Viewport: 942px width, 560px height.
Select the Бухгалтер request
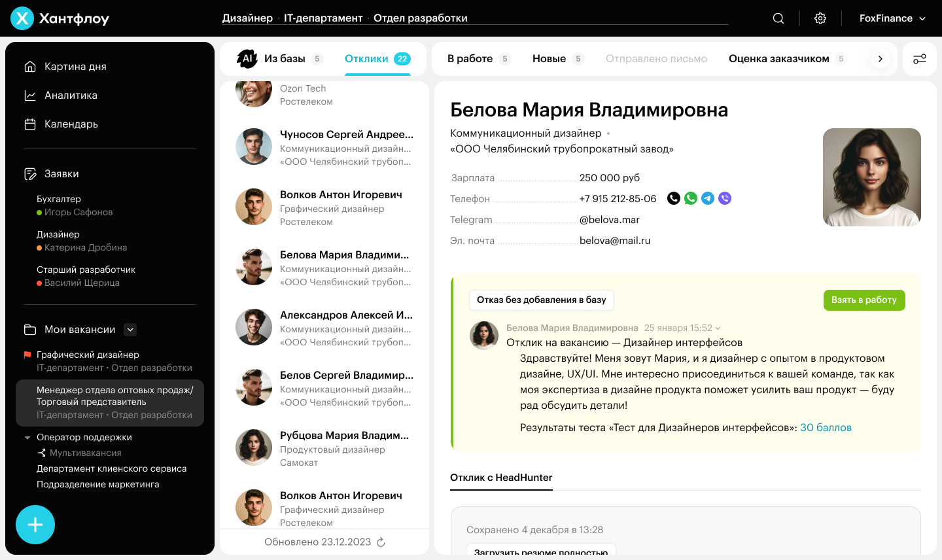[75, 205]
